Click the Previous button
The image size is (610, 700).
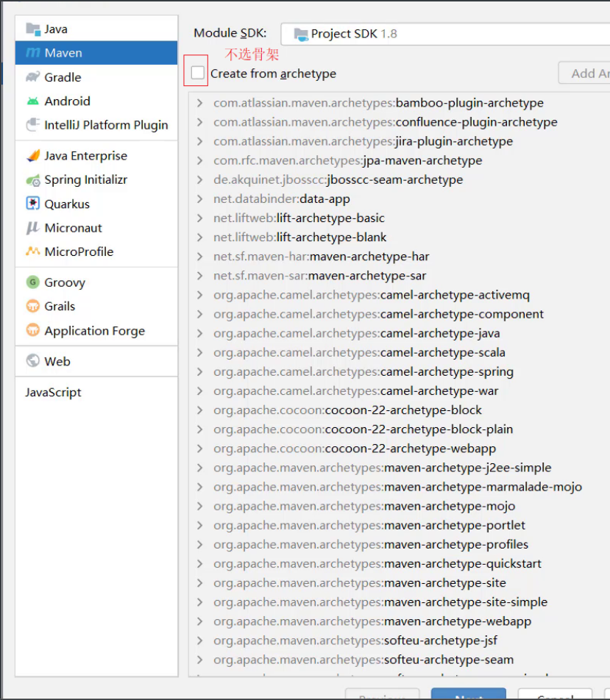382,695
